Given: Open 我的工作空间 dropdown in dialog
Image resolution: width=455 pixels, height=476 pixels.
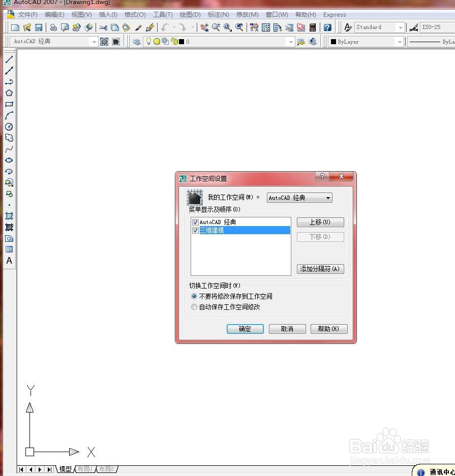Looking at the screenshot, I should pos(299,198).
